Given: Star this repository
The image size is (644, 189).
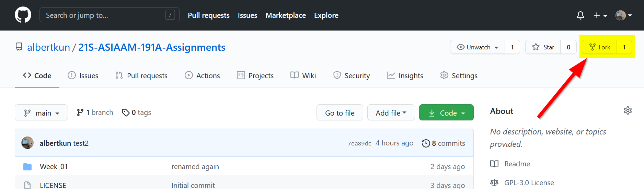Looking at the screenshot, I should click(543, 47).
